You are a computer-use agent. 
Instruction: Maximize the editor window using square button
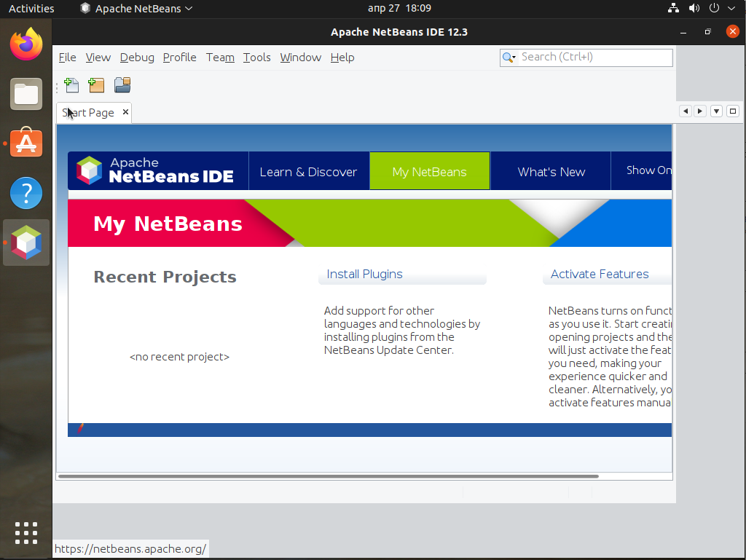click(733, 111)
